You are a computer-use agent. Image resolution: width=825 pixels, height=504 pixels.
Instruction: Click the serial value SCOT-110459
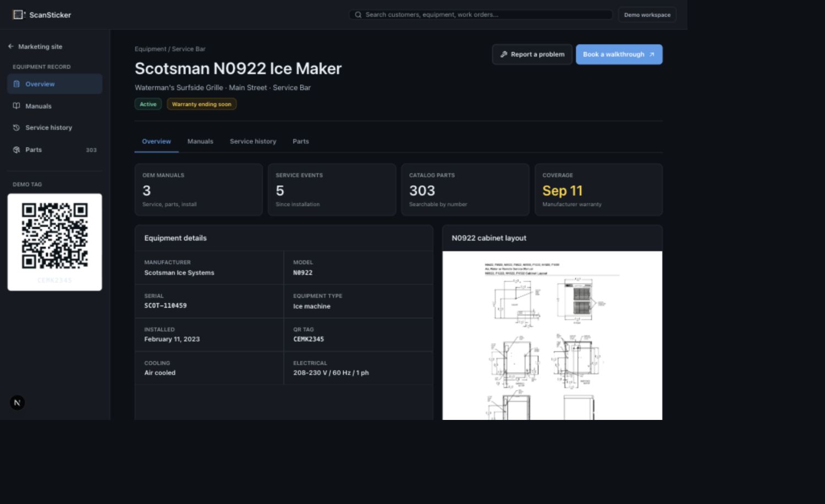tap(166, 306)
